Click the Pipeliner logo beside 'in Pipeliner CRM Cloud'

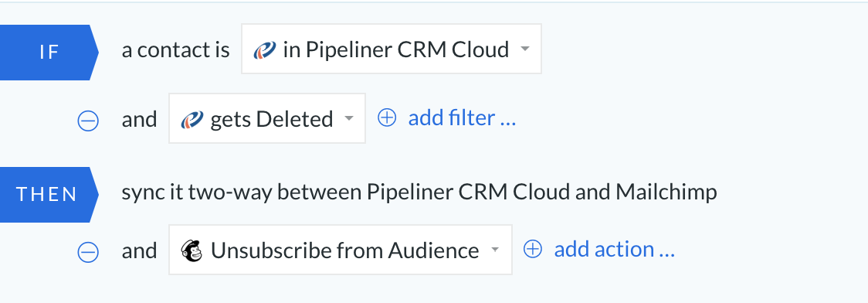click(x=265, y=49)
